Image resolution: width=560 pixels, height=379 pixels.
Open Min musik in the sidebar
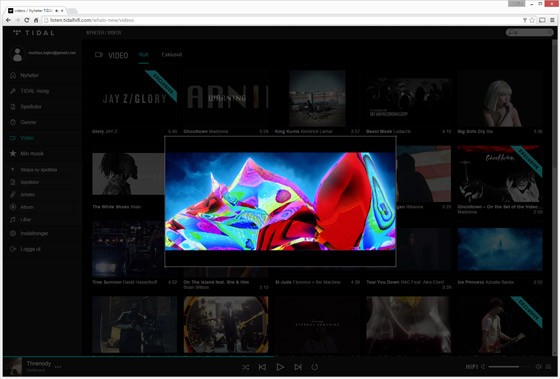32,154
